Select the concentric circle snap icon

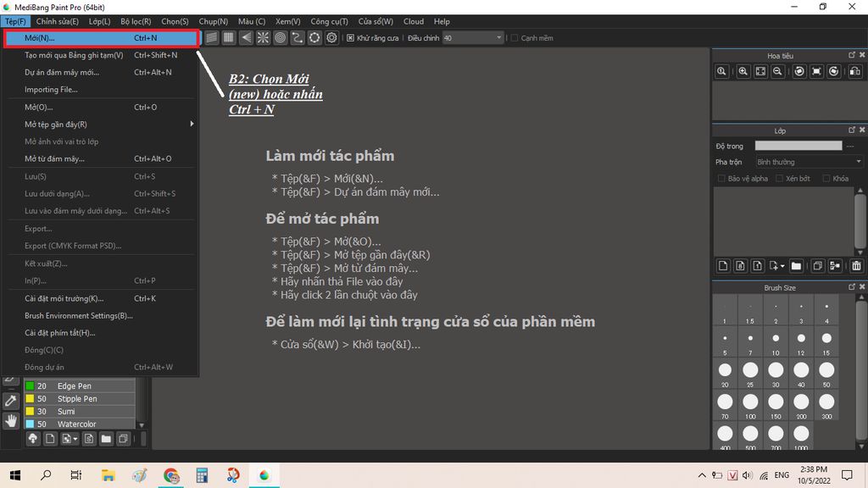(280, 37)
